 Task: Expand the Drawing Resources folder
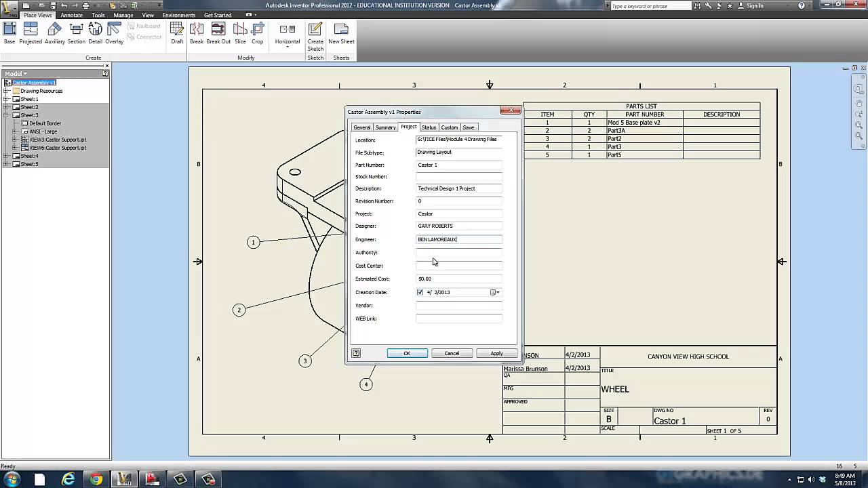coord(6,91)
